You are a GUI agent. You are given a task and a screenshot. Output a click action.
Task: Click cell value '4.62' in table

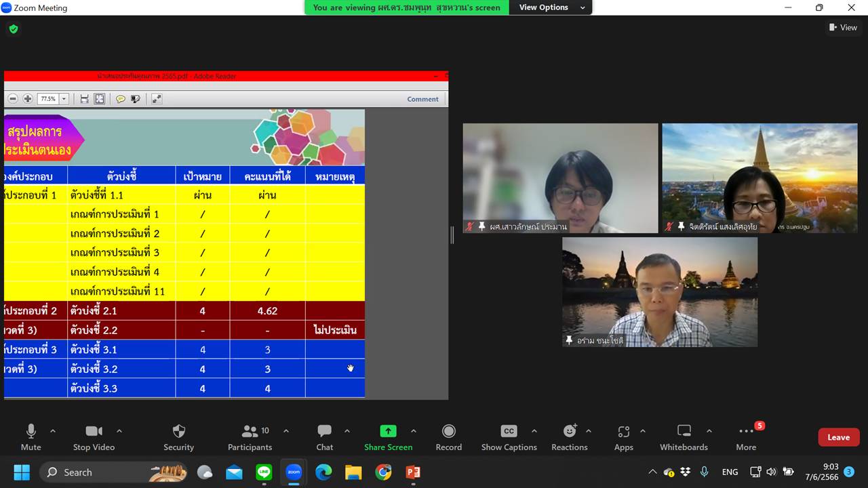pos(267,311)
